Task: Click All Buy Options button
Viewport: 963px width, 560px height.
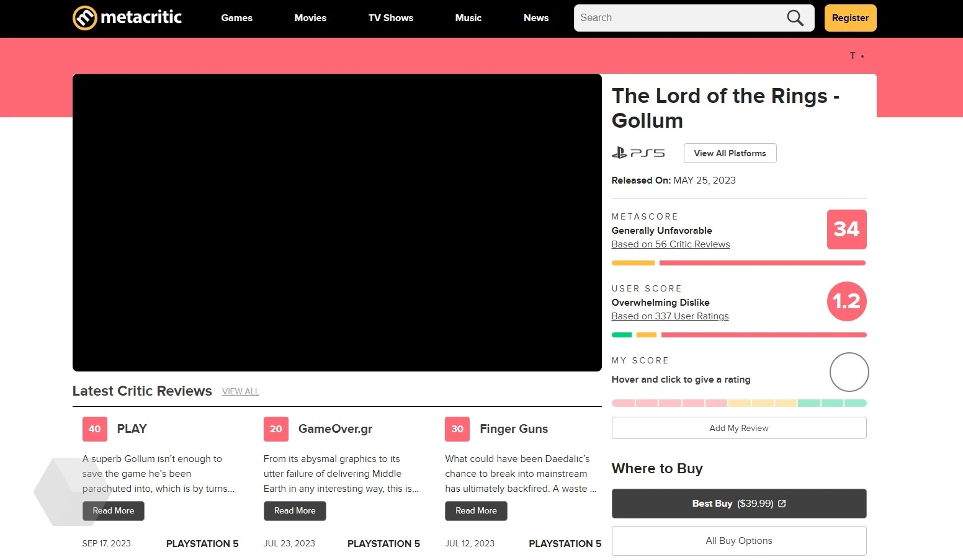Action: click(x=739, y=541)
